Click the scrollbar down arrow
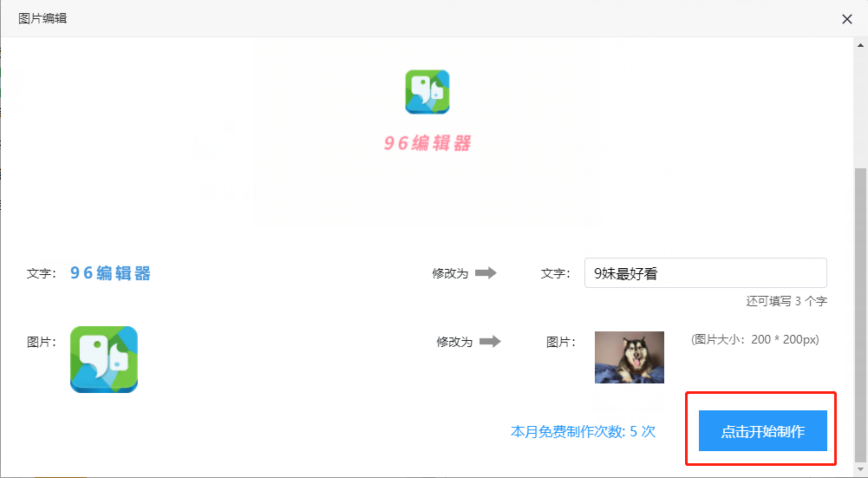The height and width of the screenshot is (478, 868). tap(861, 470)
